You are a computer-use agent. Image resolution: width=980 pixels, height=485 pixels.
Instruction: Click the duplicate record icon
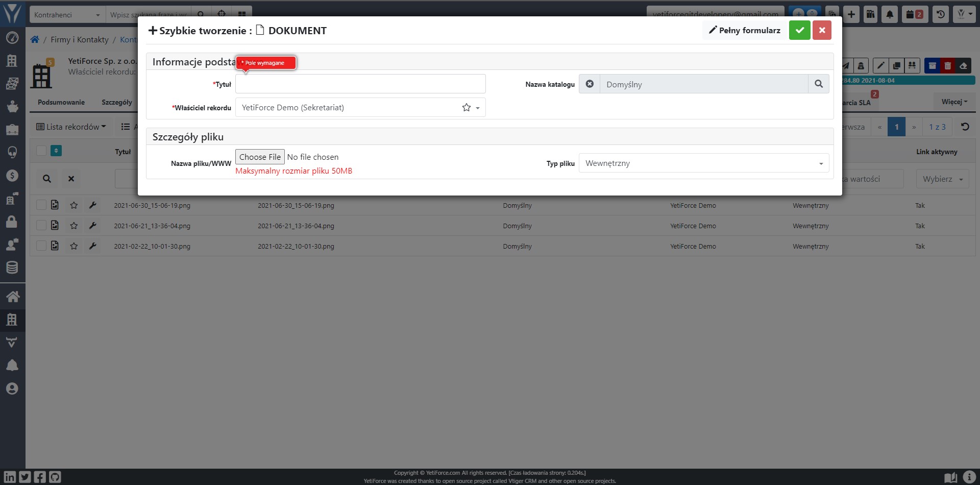pyautogui.click(x=896, y=65)
